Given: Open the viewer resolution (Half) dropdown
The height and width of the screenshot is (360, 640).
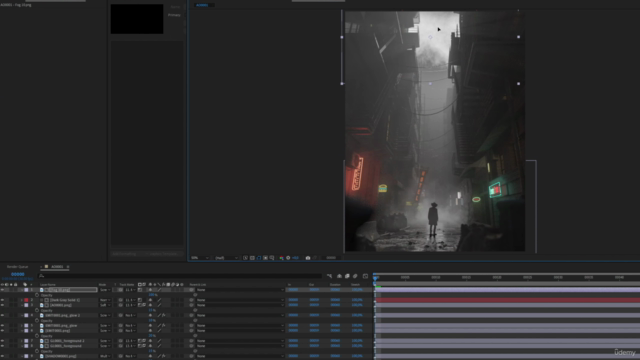Looking at the screenshot, I should [227, 258].
